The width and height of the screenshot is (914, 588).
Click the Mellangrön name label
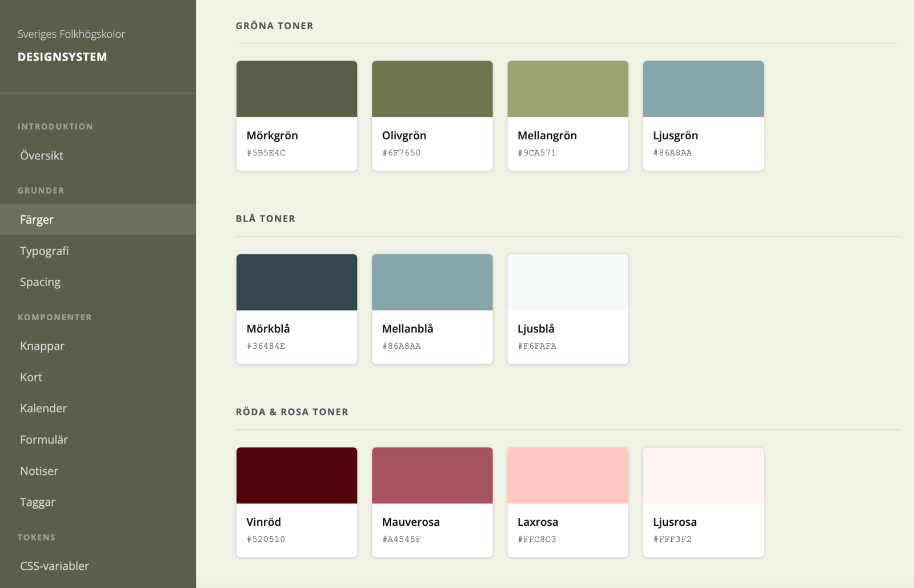[x=547, y=136]
